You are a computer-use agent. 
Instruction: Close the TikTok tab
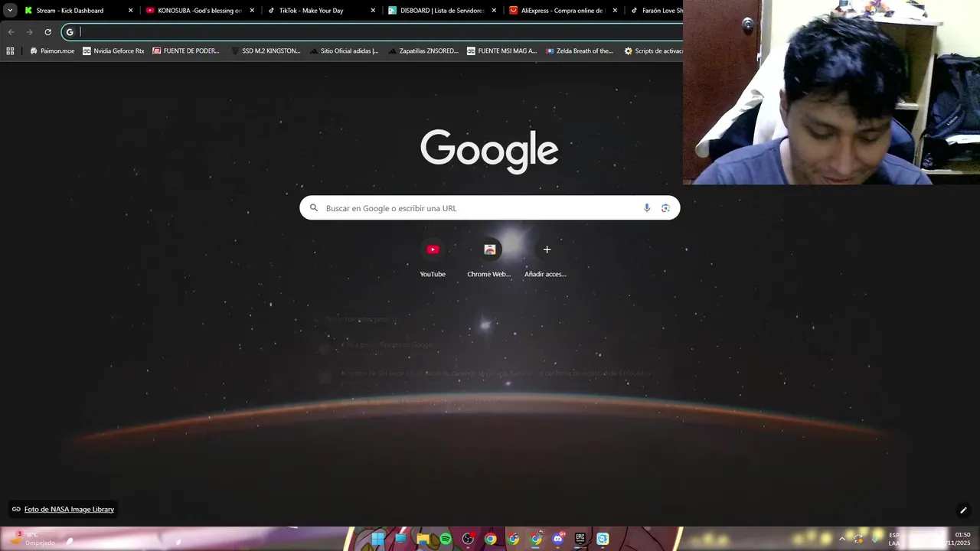[373, 11]
